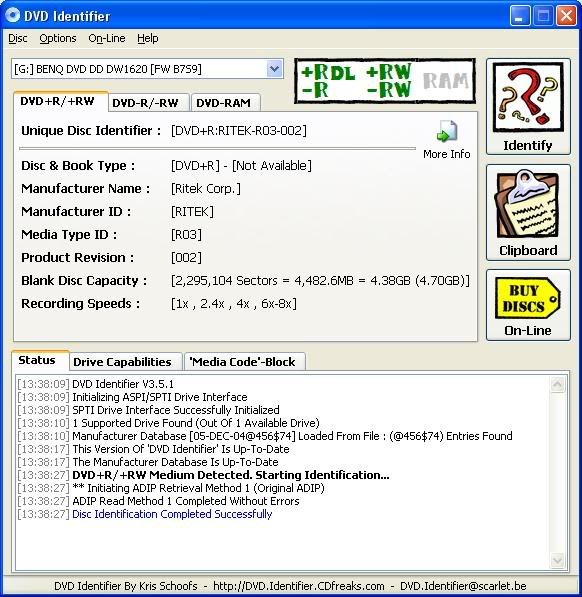The width and height of the screenshot is (582, 597).
Task: Select log line 'Initiating ADIP Retrieval Method 1'
Action: pyautogui.click(x=198, y=488)
